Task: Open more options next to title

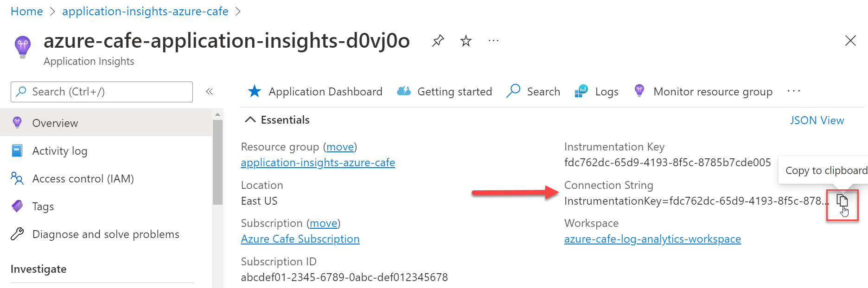Action: (493, 41)
